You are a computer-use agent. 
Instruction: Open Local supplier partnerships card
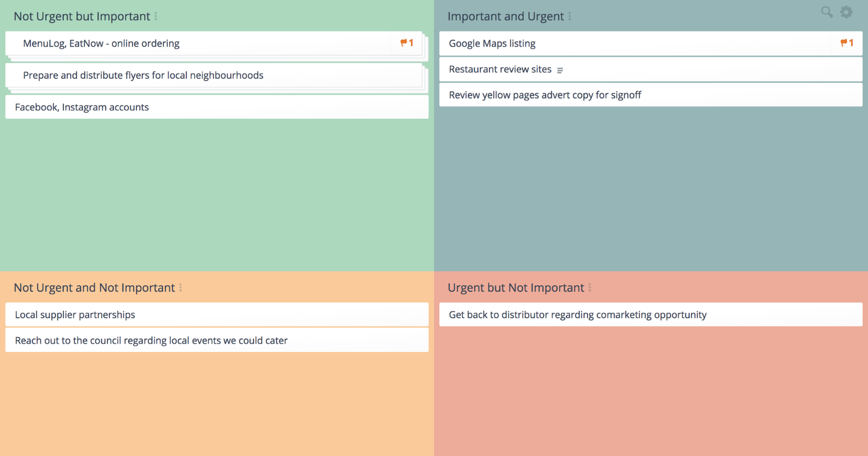point(75,315)
